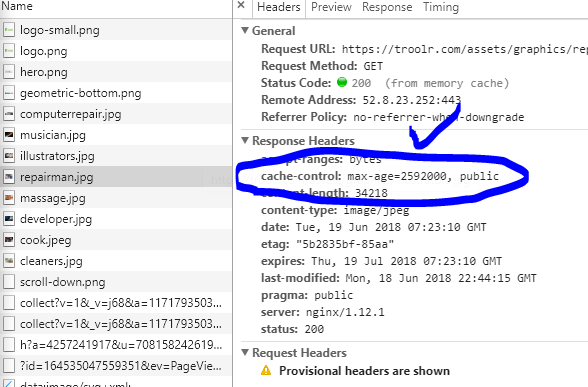The width and height of the screenshot is (588, 387).
Task: Click the developer.jpg thumbnail icon
Action: [9, 219]
